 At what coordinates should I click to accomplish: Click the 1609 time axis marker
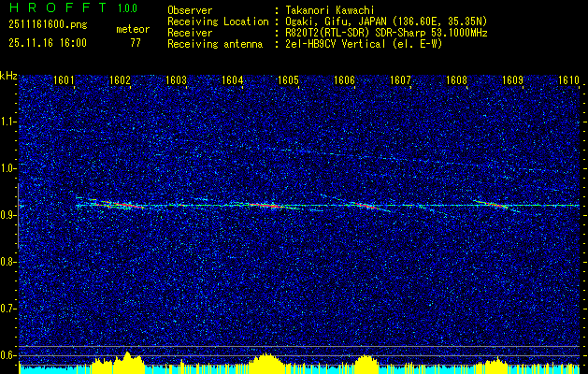[x=512, y=79]
